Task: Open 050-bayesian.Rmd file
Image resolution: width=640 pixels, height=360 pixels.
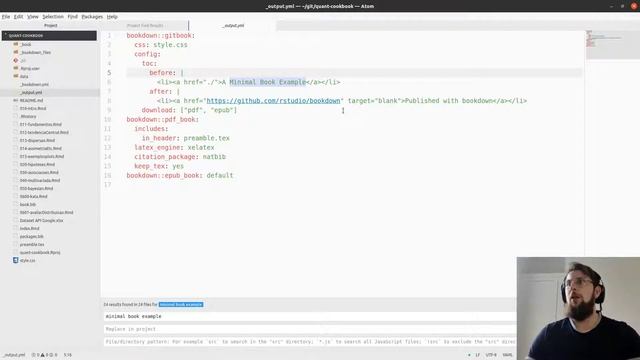Action: (x=36, y=188)
